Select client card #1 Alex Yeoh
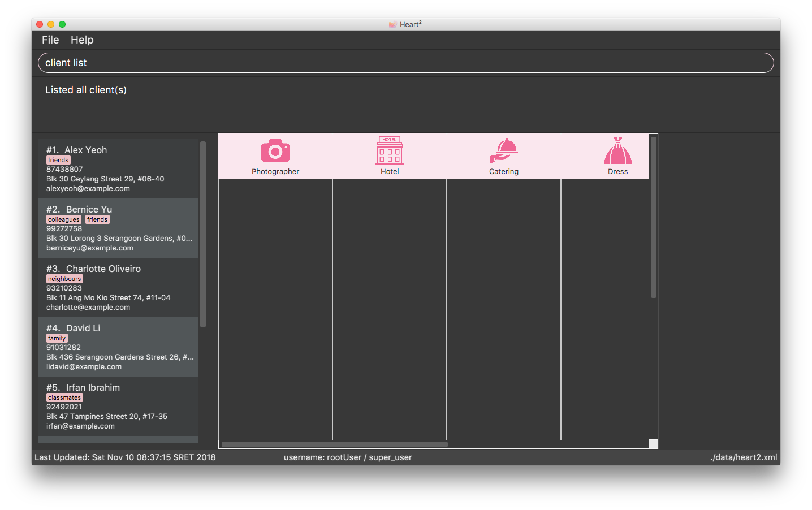 pyautogui.click(x=118, y=168)
